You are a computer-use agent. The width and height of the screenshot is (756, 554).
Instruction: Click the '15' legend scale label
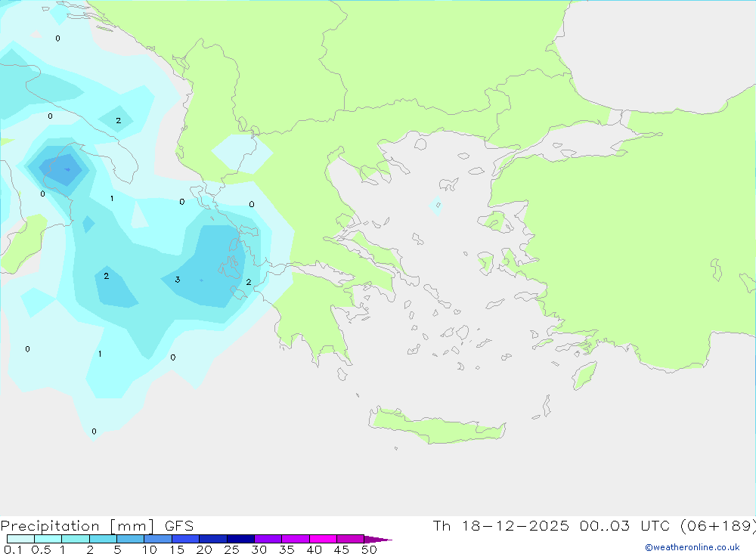point(177,549)
